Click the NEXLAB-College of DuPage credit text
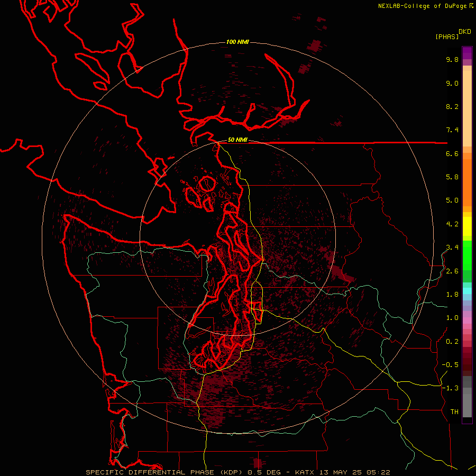The height and width of the screenshot is (476, 476). coord(422,6)
